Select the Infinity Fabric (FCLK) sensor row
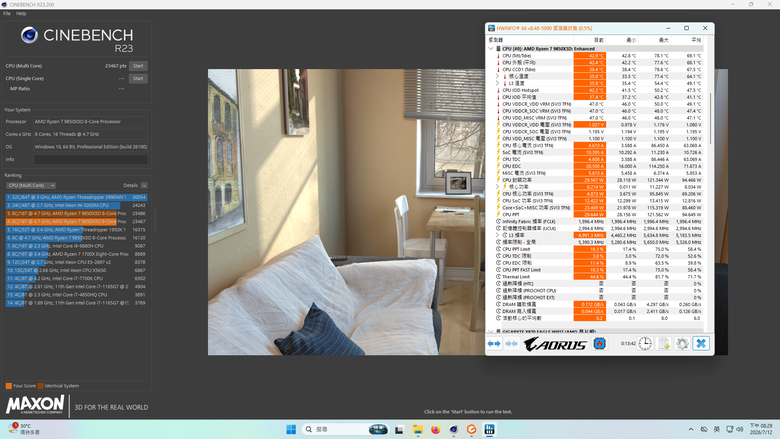The height and width of the screenshot is (439, 780). [x=595, y=221]
